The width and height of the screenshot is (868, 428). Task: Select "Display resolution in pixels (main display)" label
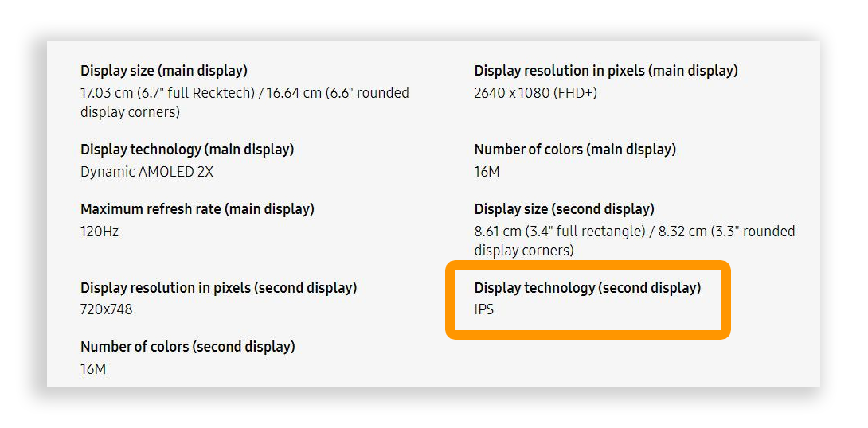tap(605, 71)
